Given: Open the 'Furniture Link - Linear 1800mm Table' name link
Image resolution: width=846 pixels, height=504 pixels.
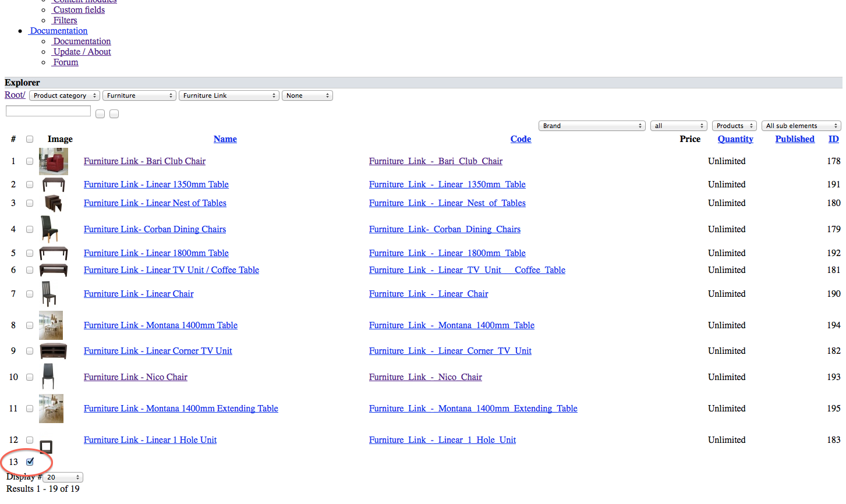Looking at the screenshot, I should 156,253.
